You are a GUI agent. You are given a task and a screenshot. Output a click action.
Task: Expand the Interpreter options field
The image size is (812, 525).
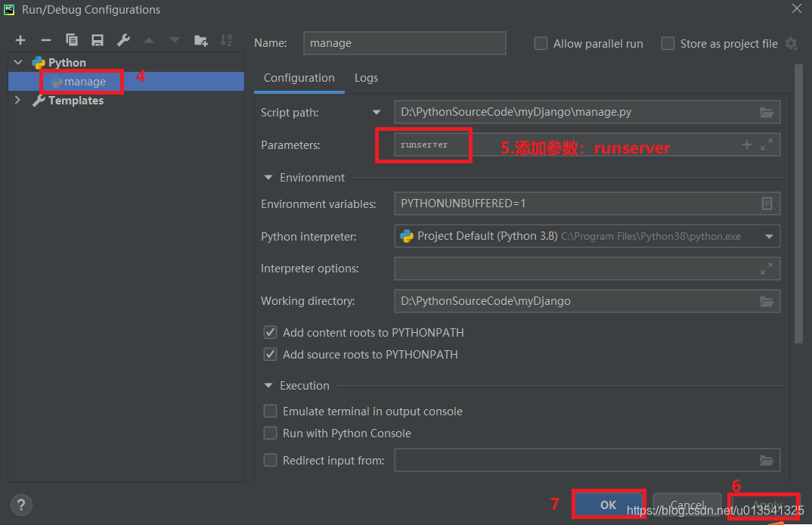(x=767, y=269)
